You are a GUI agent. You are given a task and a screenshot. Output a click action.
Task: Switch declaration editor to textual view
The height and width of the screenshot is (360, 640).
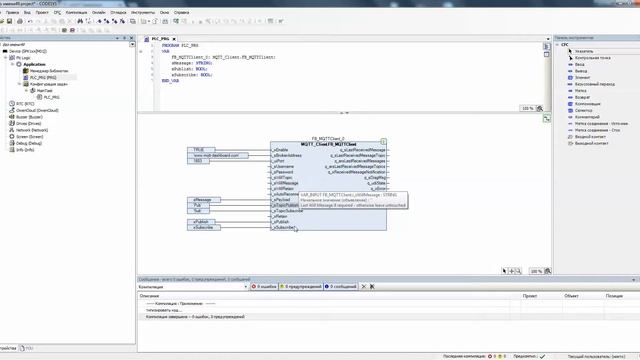[x=547, y=47]
